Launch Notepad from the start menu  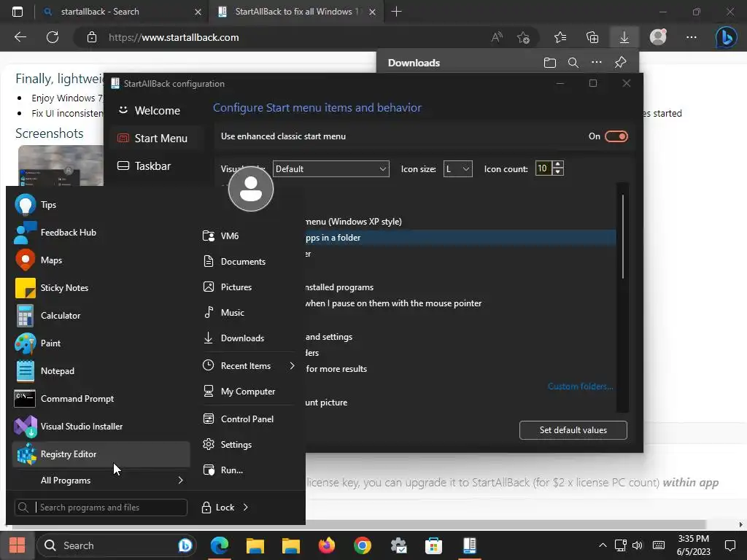tap(101, 370)
